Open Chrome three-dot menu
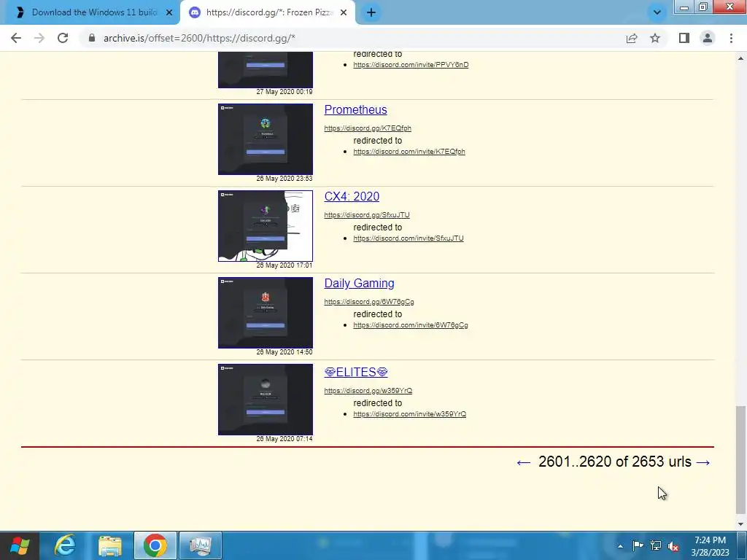747x560 pixels. (x=731, y=38)
